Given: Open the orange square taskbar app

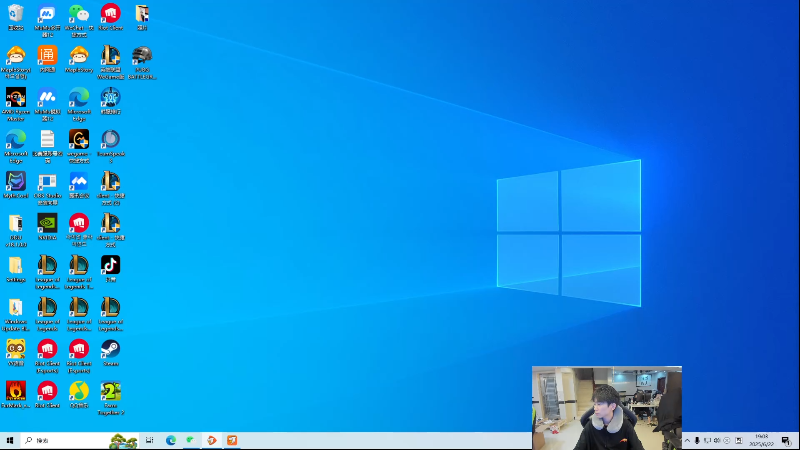Looking at the screenshot, I should click(232, 440).
